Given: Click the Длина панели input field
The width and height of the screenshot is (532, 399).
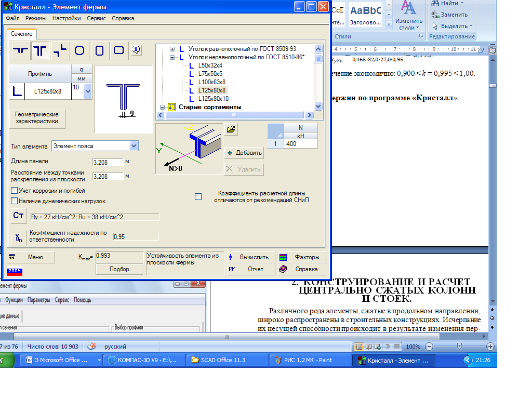Looking at the screenshot, I should point(108,163).
